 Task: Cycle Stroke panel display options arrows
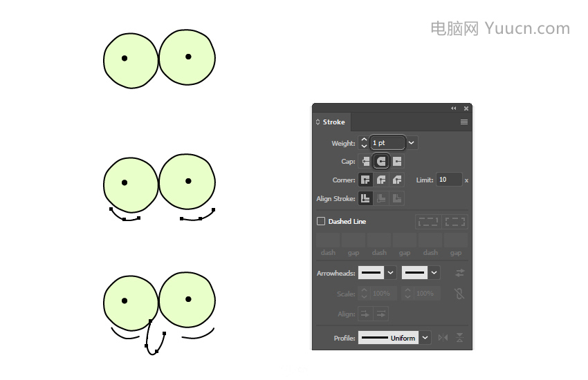pos(318,122)
